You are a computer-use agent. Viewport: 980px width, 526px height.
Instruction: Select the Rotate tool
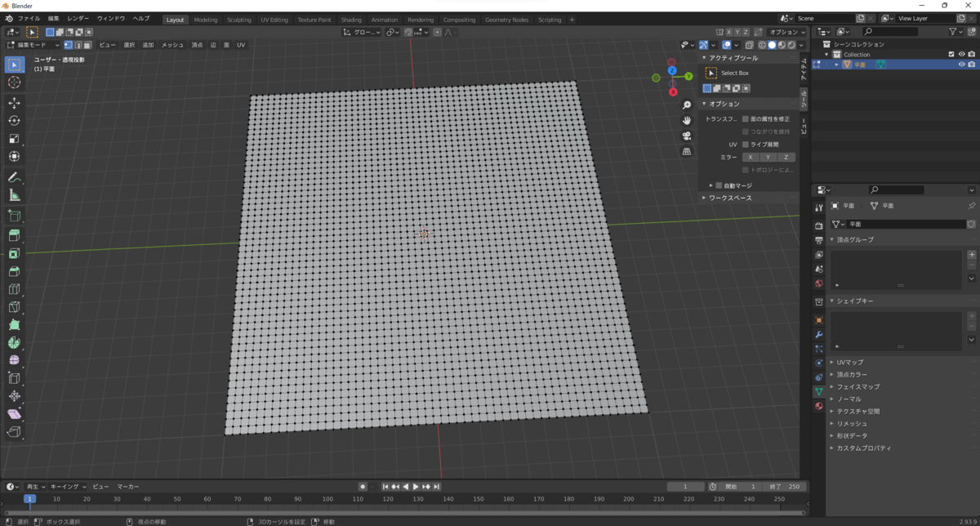pos(15,121)
